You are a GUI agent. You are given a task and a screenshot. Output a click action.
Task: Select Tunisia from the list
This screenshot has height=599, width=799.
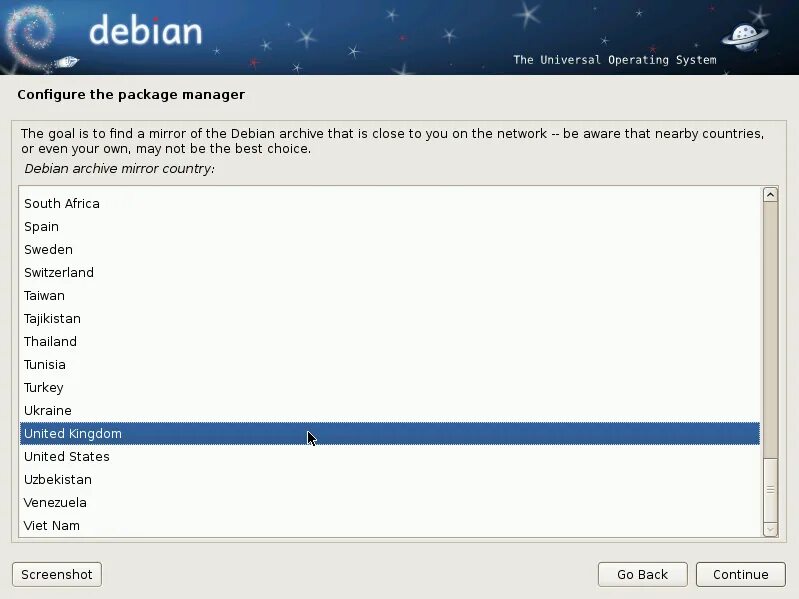tap(390, 364)
